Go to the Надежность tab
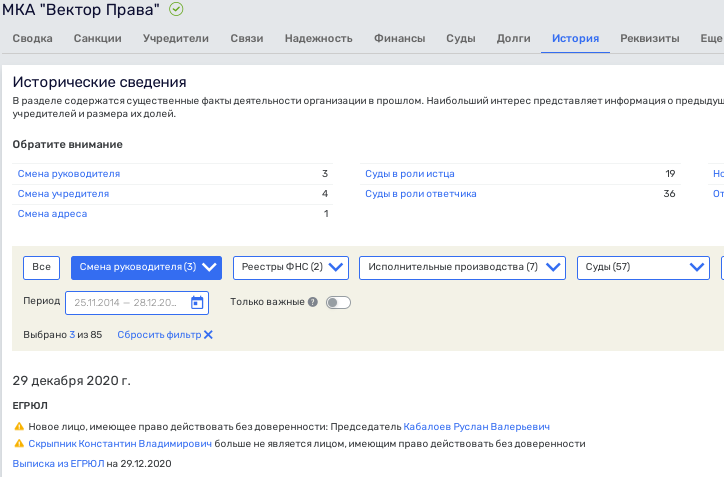724x477 pixels. coord(319,38)
